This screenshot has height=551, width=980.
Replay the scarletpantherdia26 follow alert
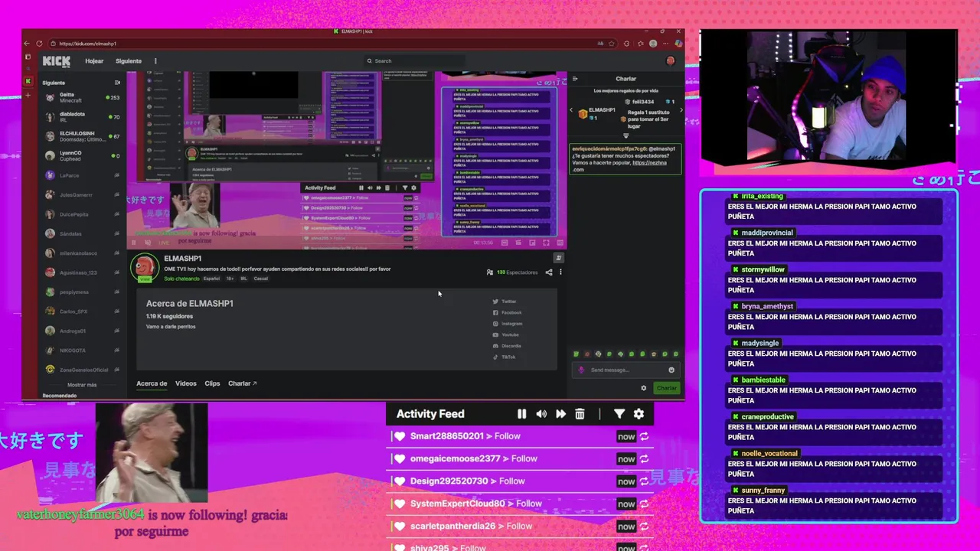[645, 526]
